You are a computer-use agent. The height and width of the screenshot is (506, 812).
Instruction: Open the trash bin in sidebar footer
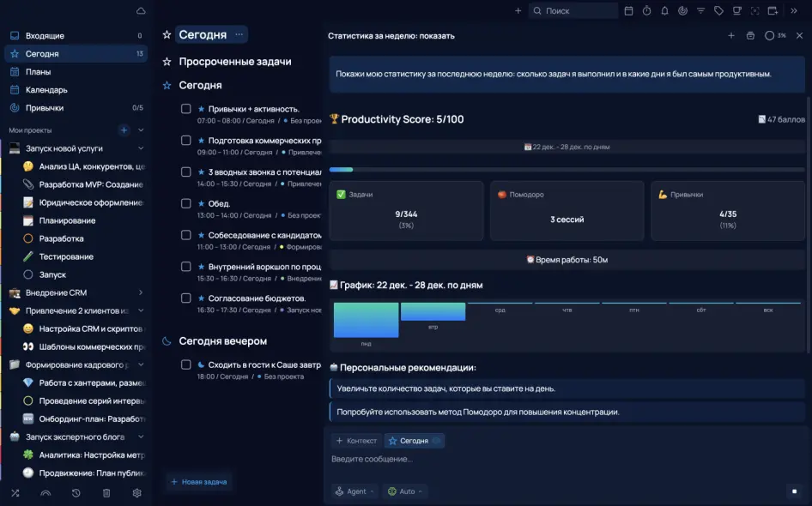[x=106, y=493]
